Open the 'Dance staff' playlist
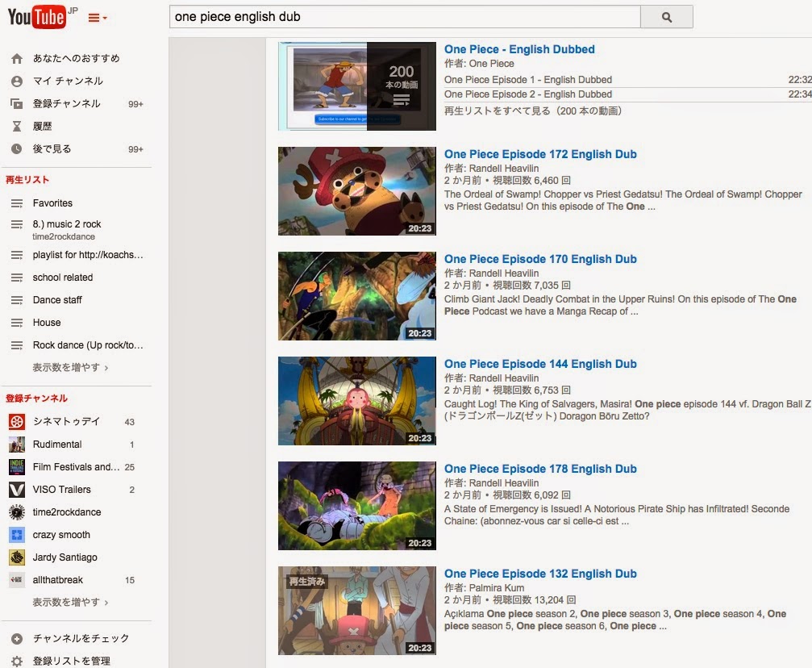The image size is (812, 668). pyautogui.click(x=57, y=300)
